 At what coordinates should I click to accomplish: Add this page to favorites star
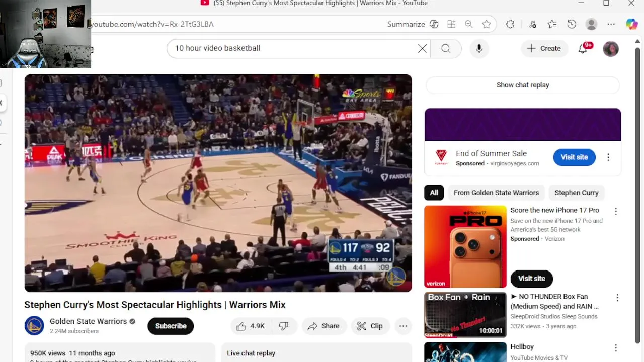point(487,24)
